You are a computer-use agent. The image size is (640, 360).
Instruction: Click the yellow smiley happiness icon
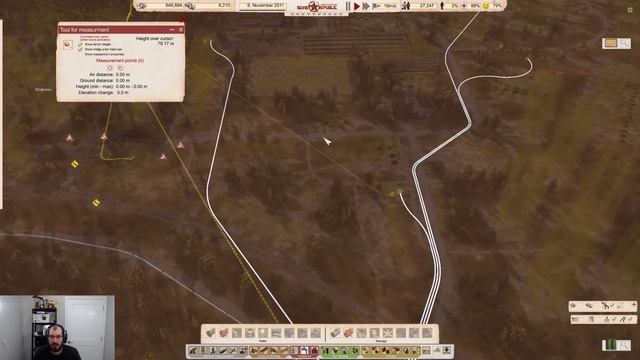(x=486, y=6)
